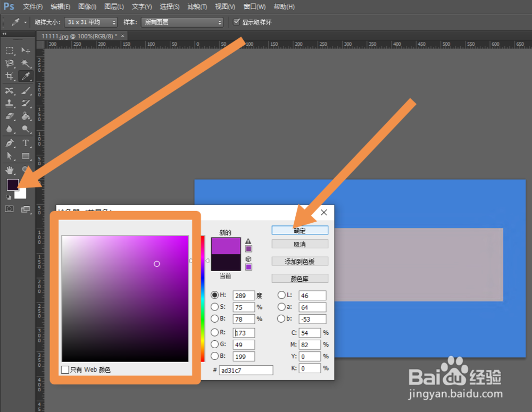The height and width of the screenshot is (412, 532).
Task: Select the Clone Stamp tool
Action: (x=10, y=104)
